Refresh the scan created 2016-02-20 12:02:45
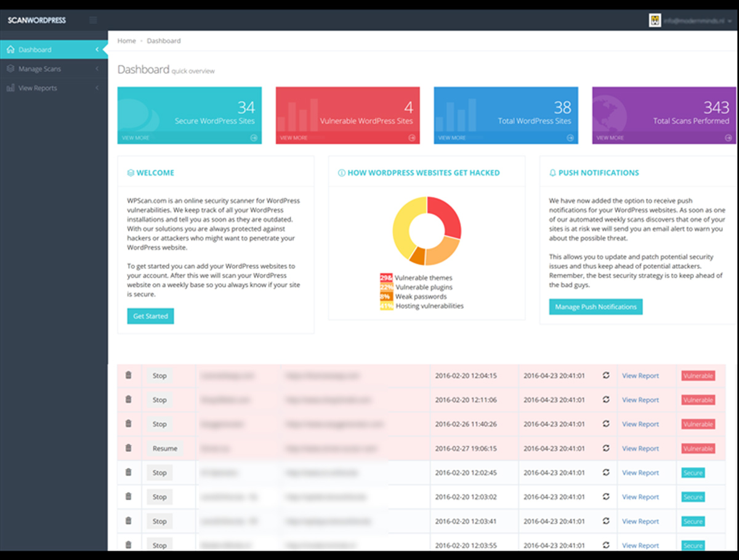Viewport: 739px width, 560px height. pos(606,472)
